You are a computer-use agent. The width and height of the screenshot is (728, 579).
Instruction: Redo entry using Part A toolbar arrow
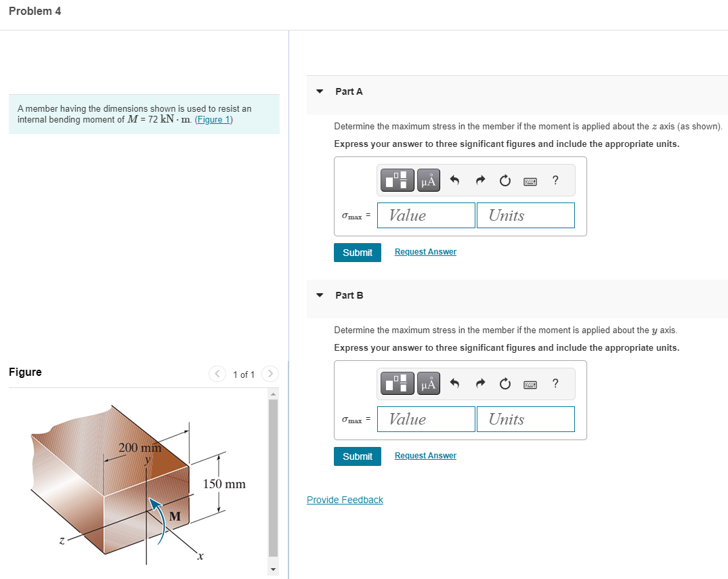point(480,179)
